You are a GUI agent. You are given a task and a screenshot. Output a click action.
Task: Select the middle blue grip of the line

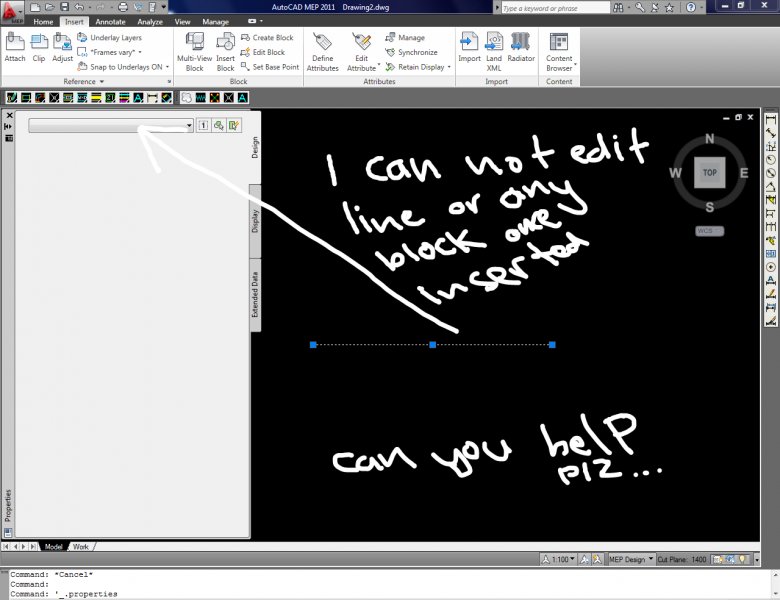[432, 344]
